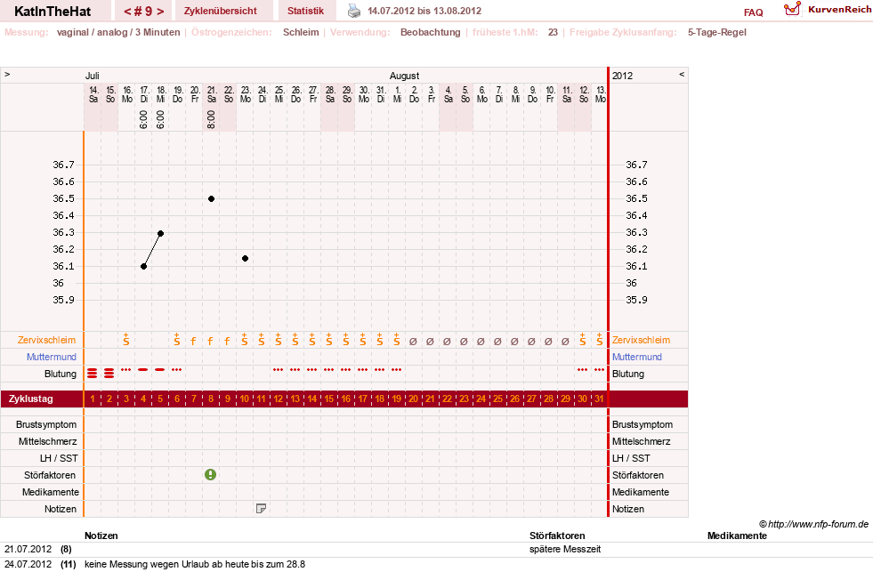Open the nfp-forum.de link

click(x=814, y=524)
